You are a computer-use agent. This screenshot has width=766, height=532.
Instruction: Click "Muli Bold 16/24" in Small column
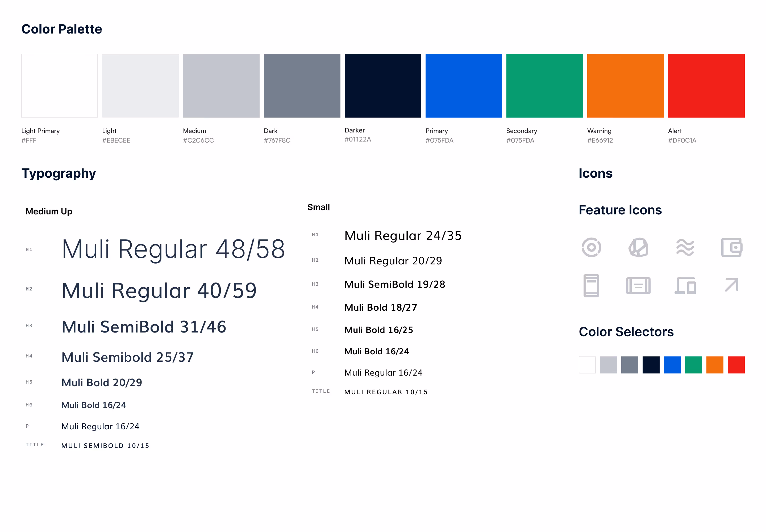[x=377, y=351]
